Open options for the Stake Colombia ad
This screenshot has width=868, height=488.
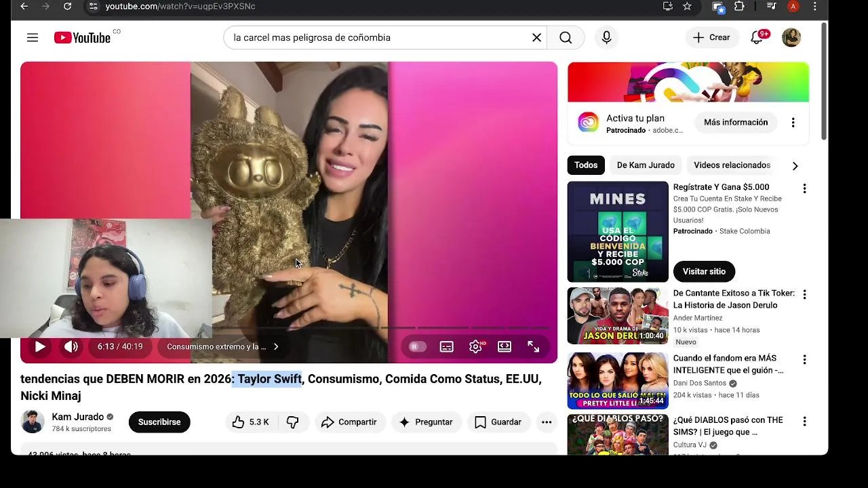(x=804, y=188)
